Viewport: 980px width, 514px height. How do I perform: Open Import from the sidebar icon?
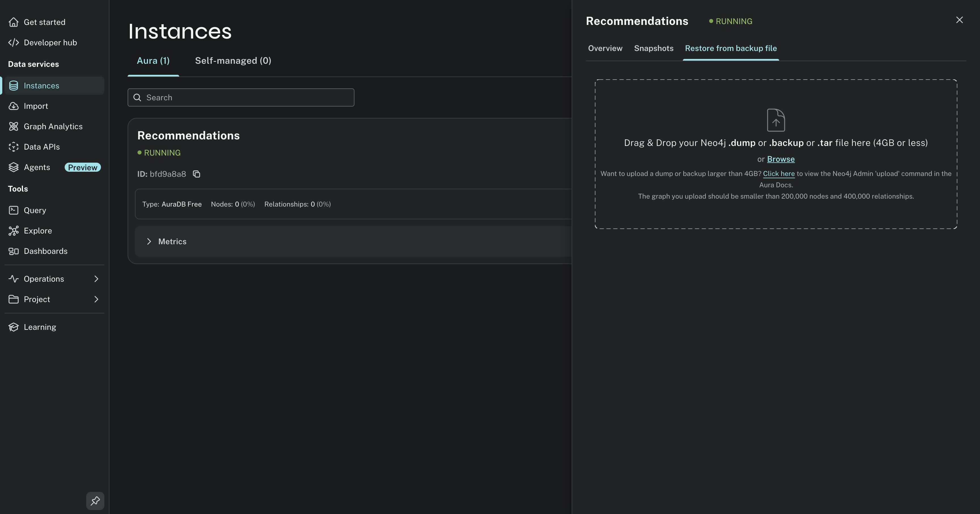coord(14,106)
